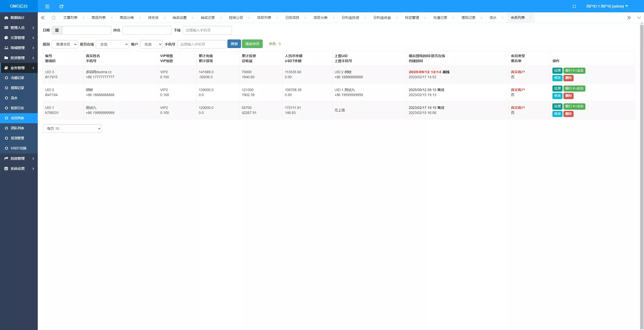Viewport: 644px width, 330px height.
Task: Click the refresh page icon
Action: coord(61,6)
